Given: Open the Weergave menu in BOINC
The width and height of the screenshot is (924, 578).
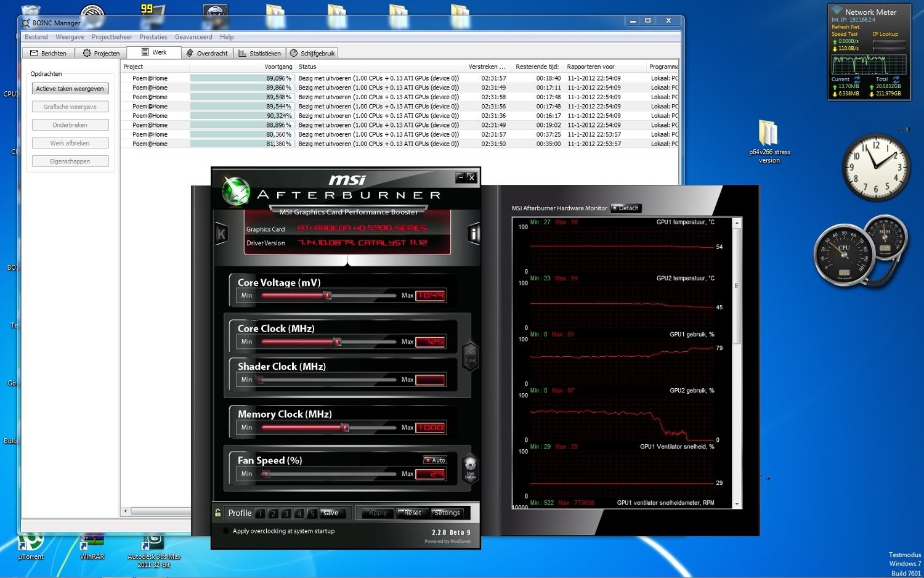Looking at the screenshot, I should click(70, 37).
